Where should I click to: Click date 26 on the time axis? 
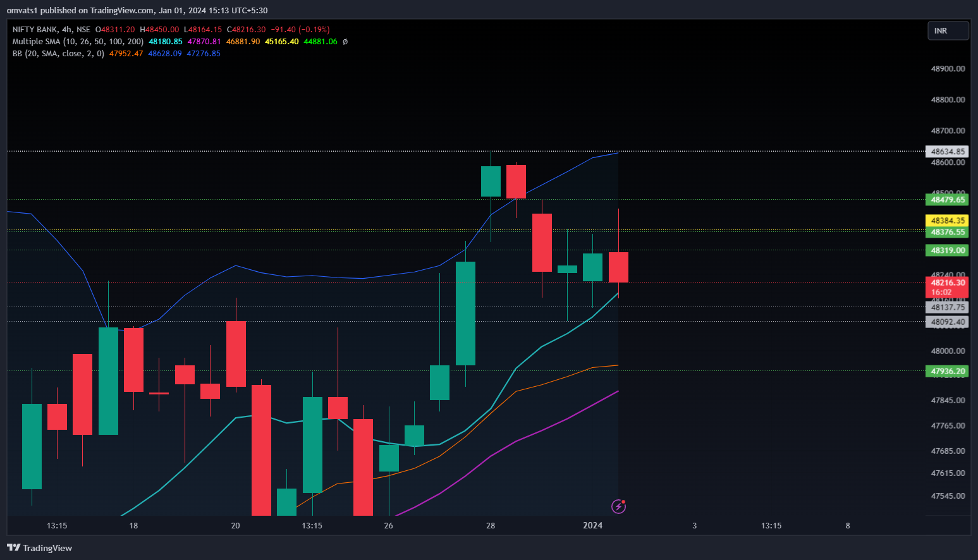pyautogui.click(x=388, y=526)
